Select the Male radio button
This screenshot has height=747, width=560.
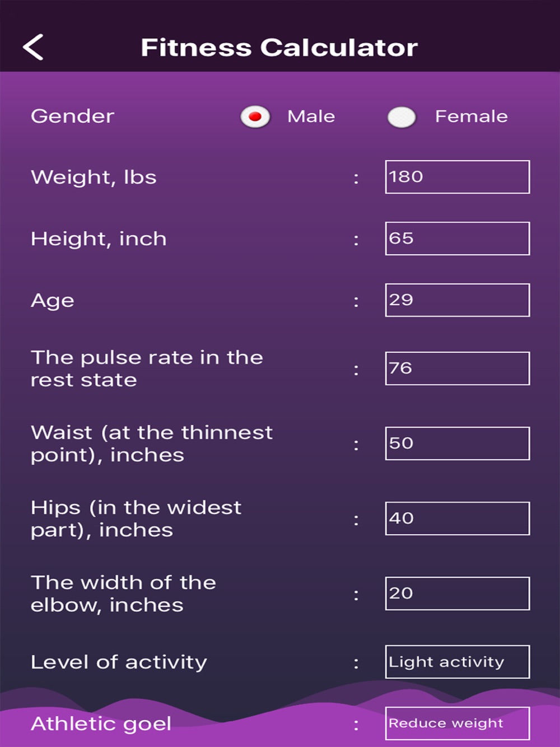pos(255,117)
